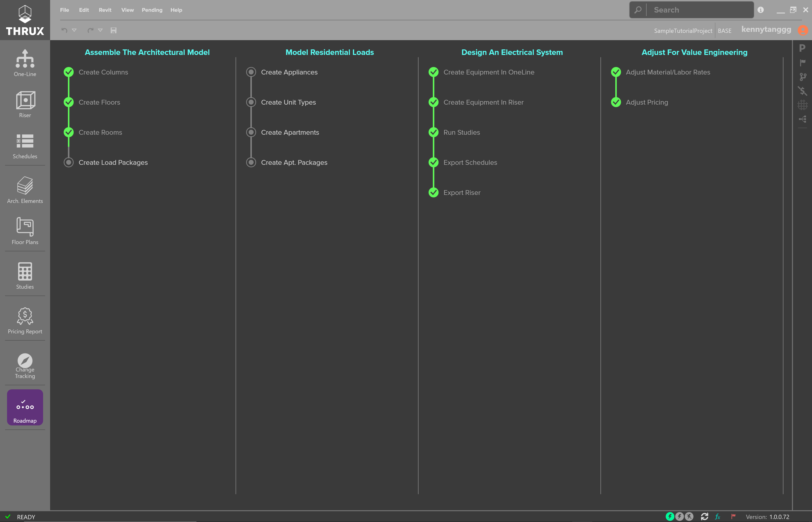Click the Create Equipment In Riser step
Screen dimensions: 812x522
(x=483, y=102)
